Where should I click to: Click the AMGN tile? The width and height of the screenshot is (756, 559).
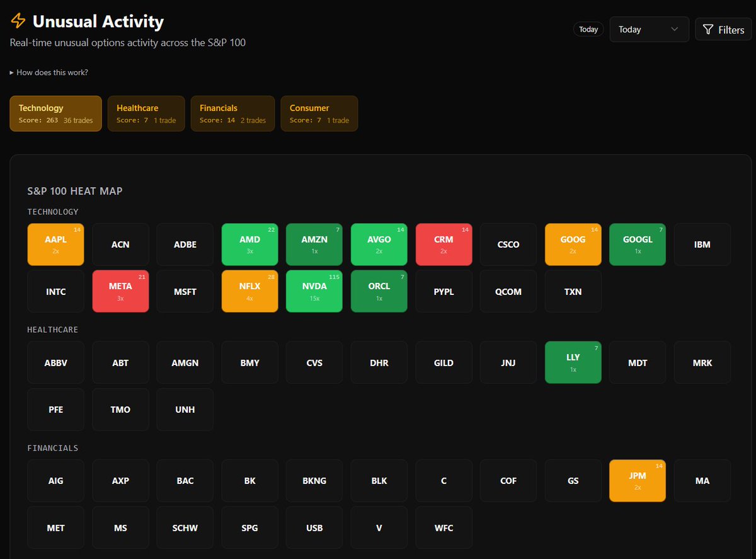coord(185,362)
